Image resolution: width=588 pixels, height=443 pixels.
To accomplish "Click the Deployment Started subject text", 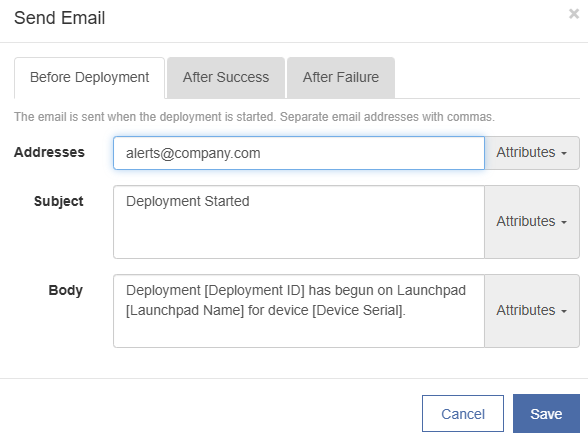I will tap(188, 201).
